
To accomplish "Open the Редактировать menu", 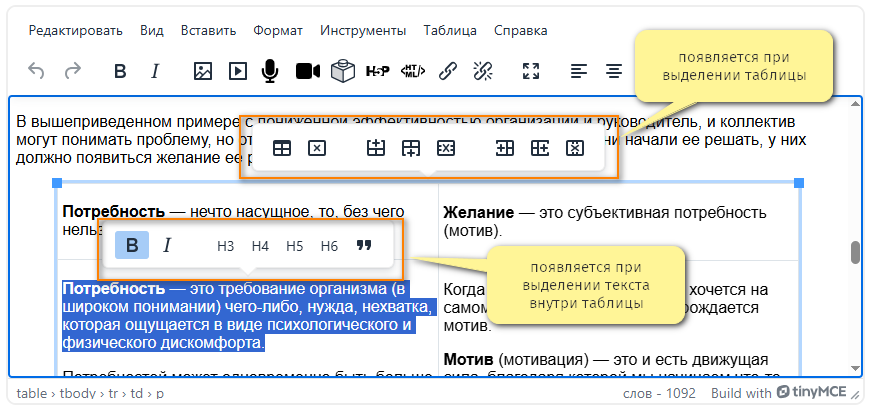I will click(x=76, y=30).
